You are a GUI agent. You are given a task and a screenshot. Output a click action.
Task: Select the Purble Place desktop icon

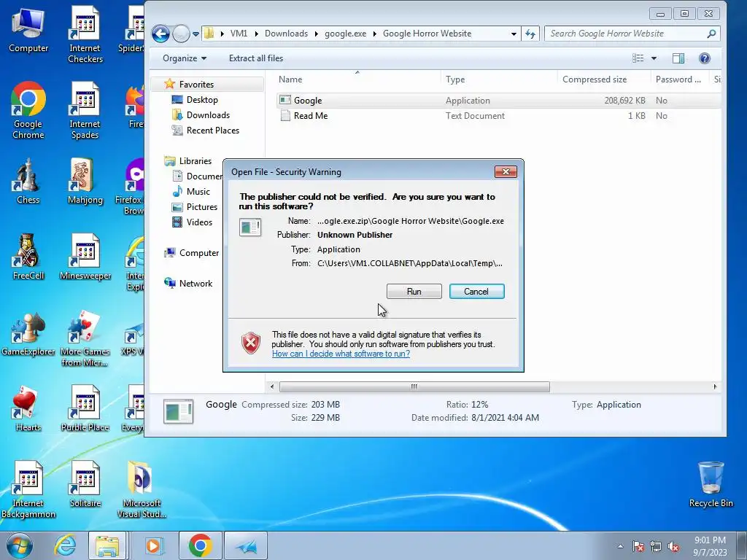coord(85,408)
